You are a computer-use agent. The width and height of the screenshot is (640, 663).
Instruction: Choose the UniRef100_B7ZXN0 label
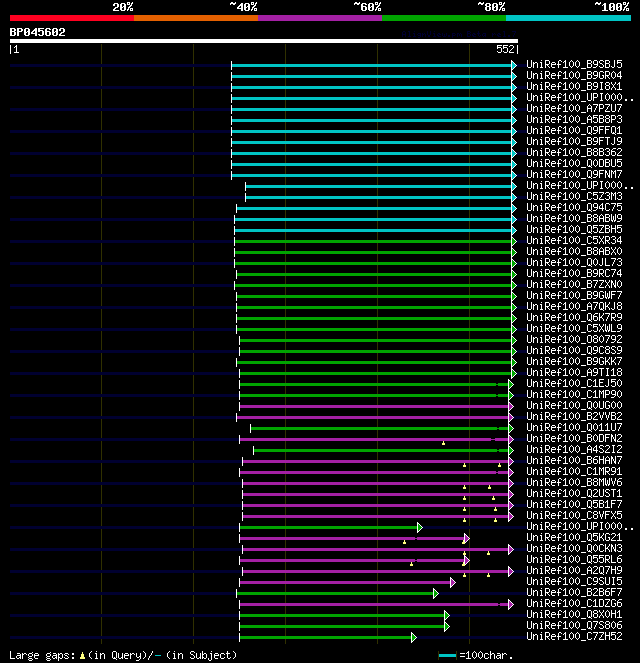574,284
